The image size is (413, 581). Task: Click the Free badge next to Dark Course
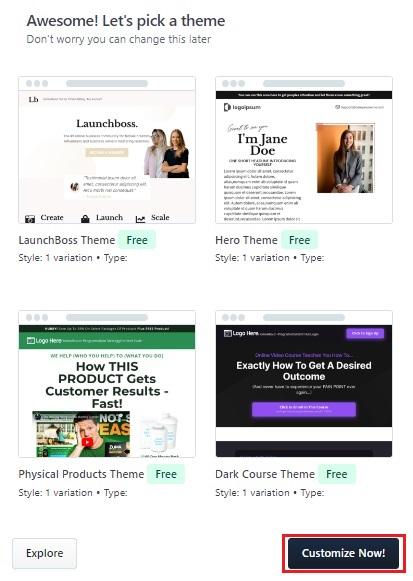point(337,474)
